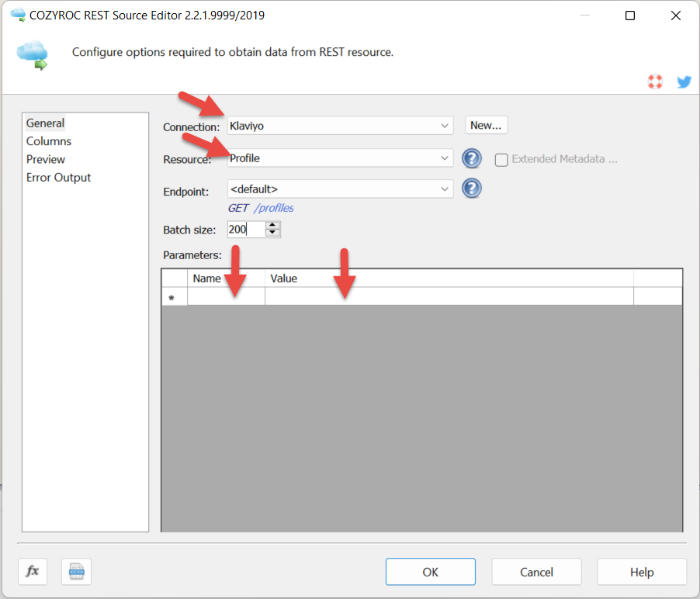The width and height of the screenshot is (700, 599).
Task: Click the help icon next to Endpoint
Action: pyautogui.click(x=471, y=189)
